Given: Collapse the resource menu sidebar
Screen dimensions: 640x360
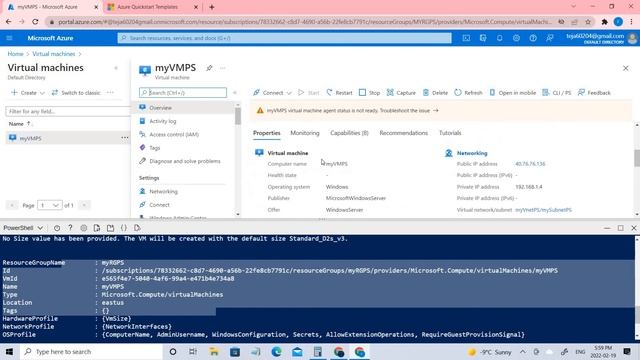Looking at the screenshot, I should [x=235, y=93].
